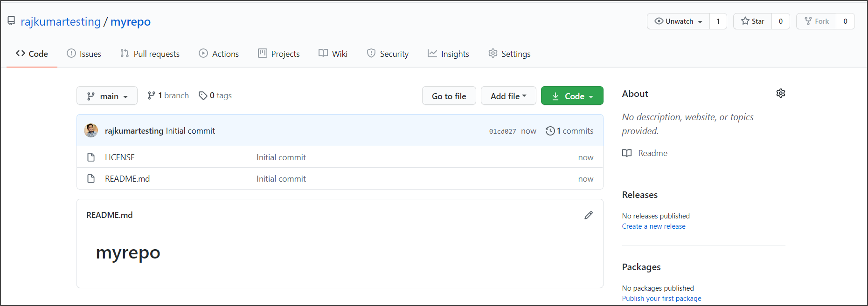868x306 pixels.
Task: View the 1 branch link
Action: tap(168, 95)
